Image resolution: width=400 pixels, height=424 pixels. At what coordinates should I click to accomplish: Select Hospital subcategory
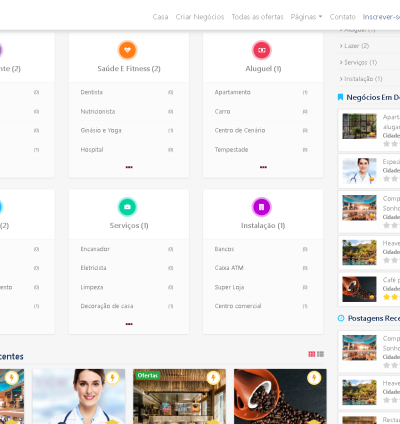[92, 149]
